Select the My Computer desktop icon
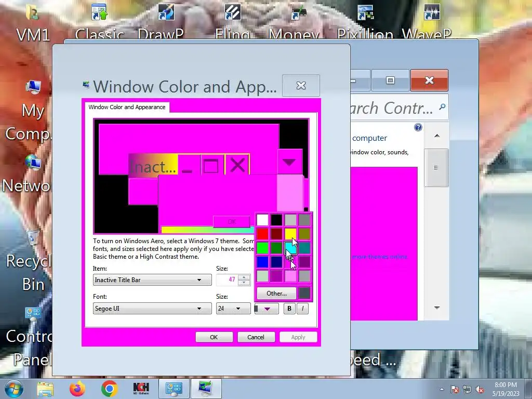532x399 pixels. point(33,87)
